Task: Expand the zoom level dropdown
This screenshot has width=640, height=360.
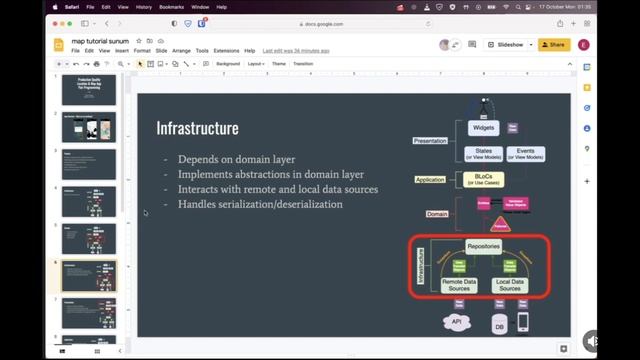Action: click(x=128, y=64)
